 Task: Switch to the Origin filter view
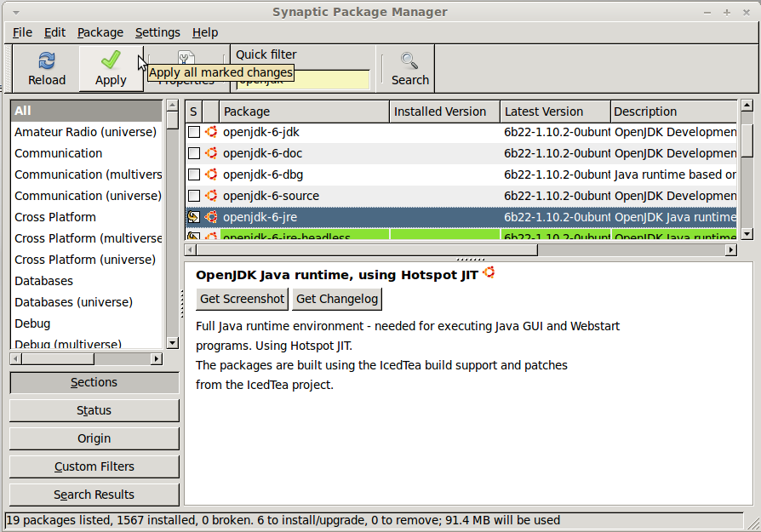click(94, 439)
